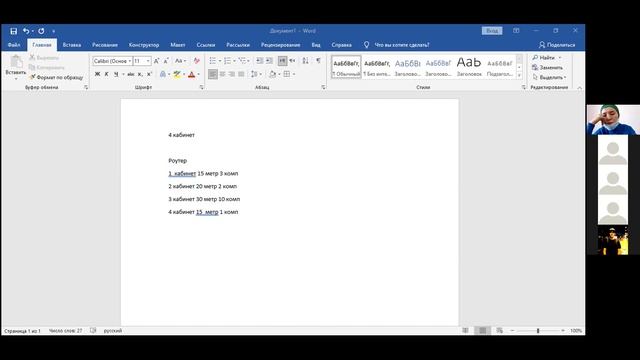Switch to the Макет tab
The image size is (640, 360).
(x=178, y=45)
